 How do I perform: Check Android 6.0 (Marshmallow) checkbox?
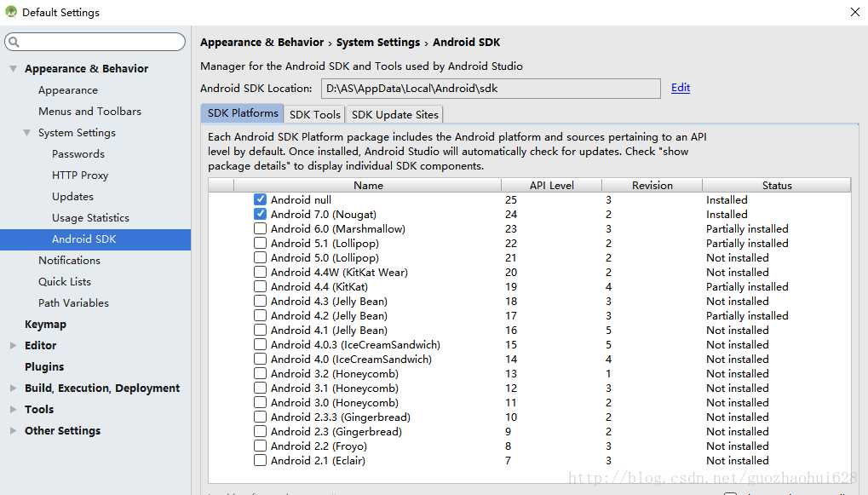pyautogui.click(x=260, y=228)
